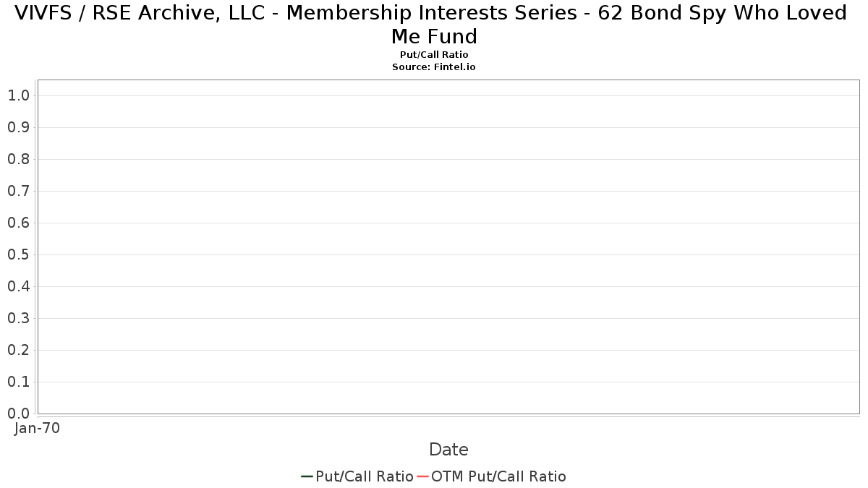This screenshot has width=868, height=488.
Task: Click the 0.0 y-axis tick label
Action: [x=18, y=414]
